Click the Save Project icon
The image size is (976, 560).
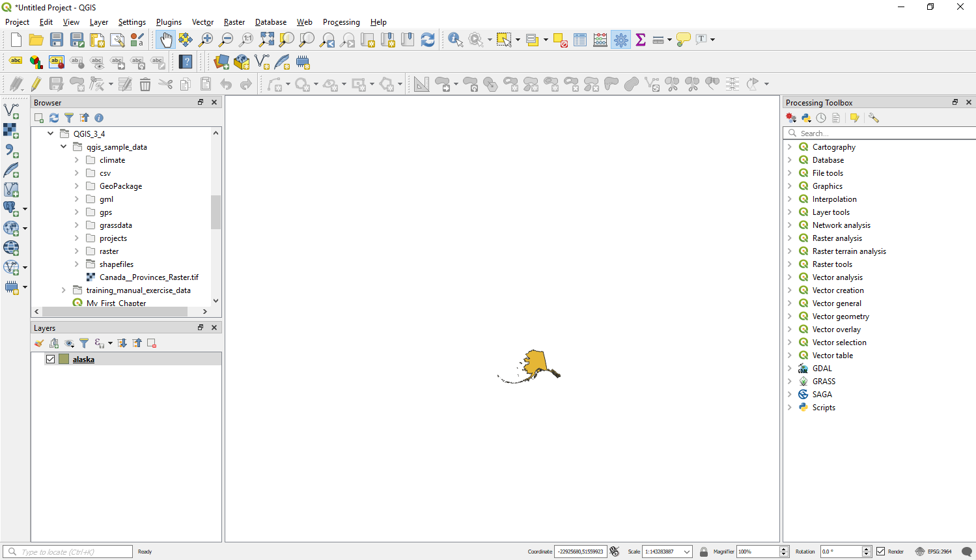click(57, 40)
